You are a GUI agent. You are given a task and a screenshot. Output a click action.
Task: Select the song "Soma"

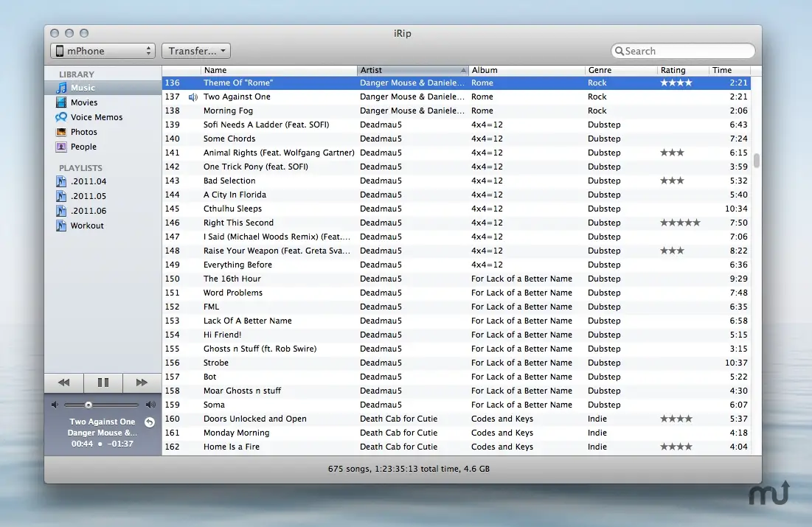(457, 405)
